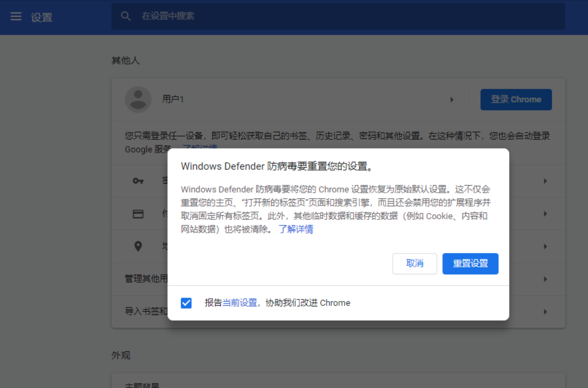Image resolution: width=588 pixels, height=388 pixels.
Task: Expand the 用户1 profile arrow
Action: tap(452, 99)
